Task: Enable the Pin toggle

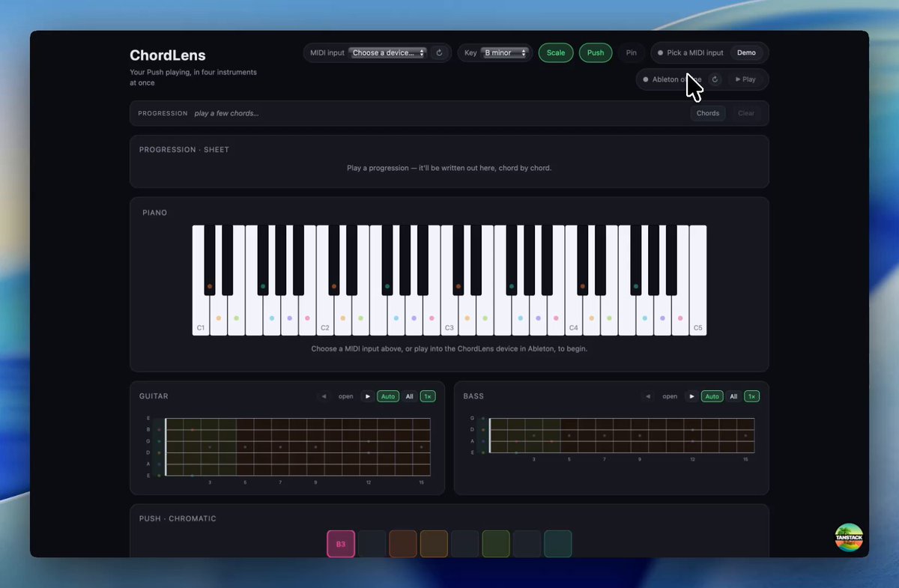Action: (x=632, y=53)
